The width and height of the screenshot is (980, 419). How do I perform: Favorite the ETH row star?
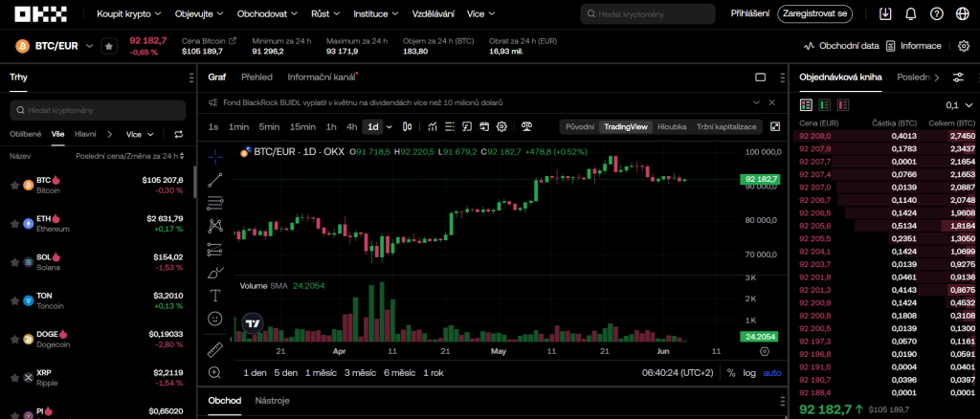pyautogui.click(x=14, y=224)
